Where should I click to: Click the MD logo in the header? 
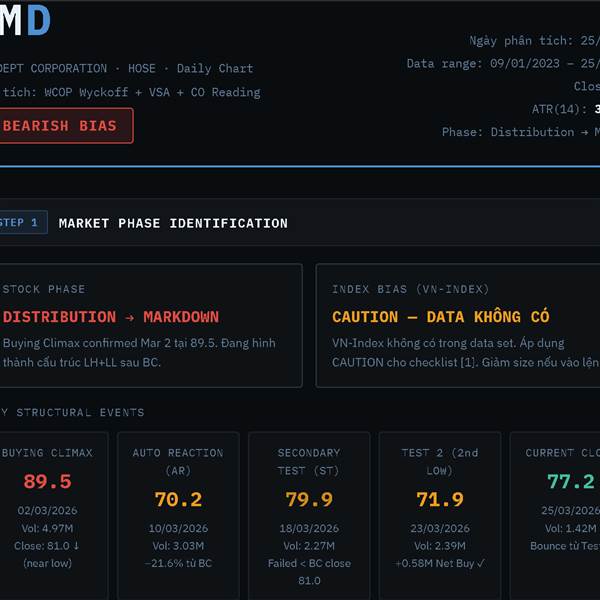[x=25, y=21]
